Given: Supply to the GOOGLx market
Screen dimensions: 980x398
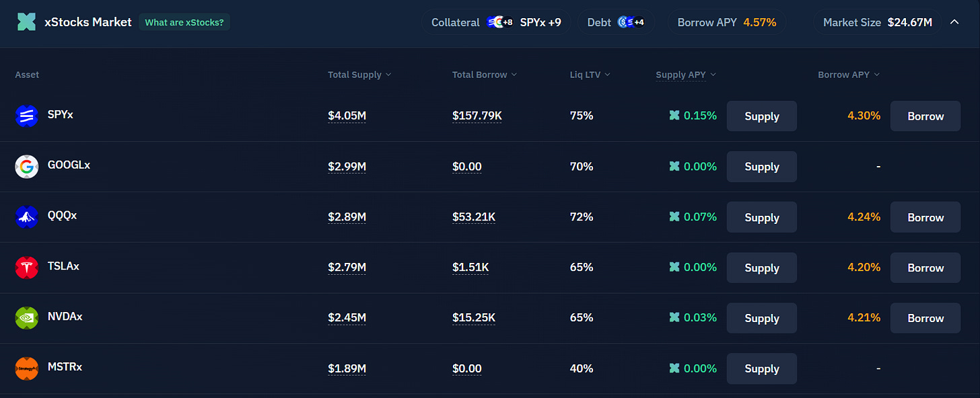Looking at the screenshot, I should (762, 167).
